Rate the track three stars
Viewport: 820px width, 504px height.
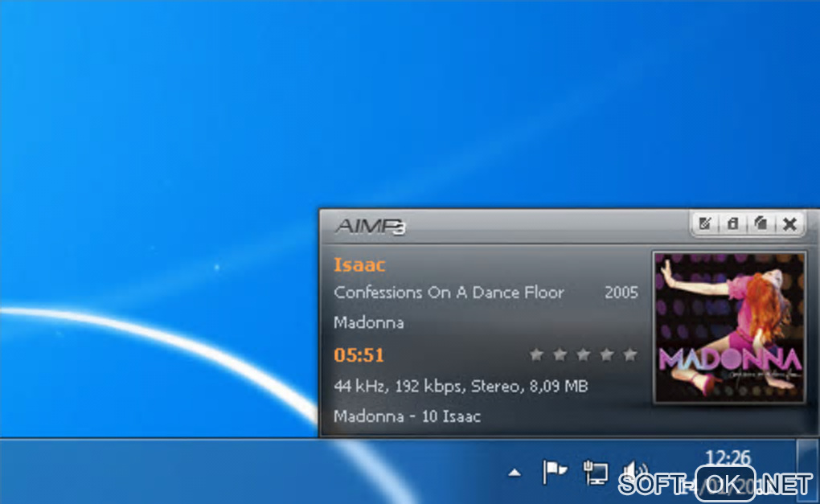pos(583,355)
